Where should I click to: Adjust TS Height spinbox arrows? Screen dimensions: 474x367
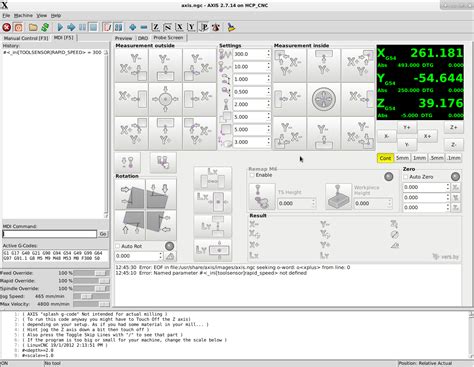(x=313, y=203)
